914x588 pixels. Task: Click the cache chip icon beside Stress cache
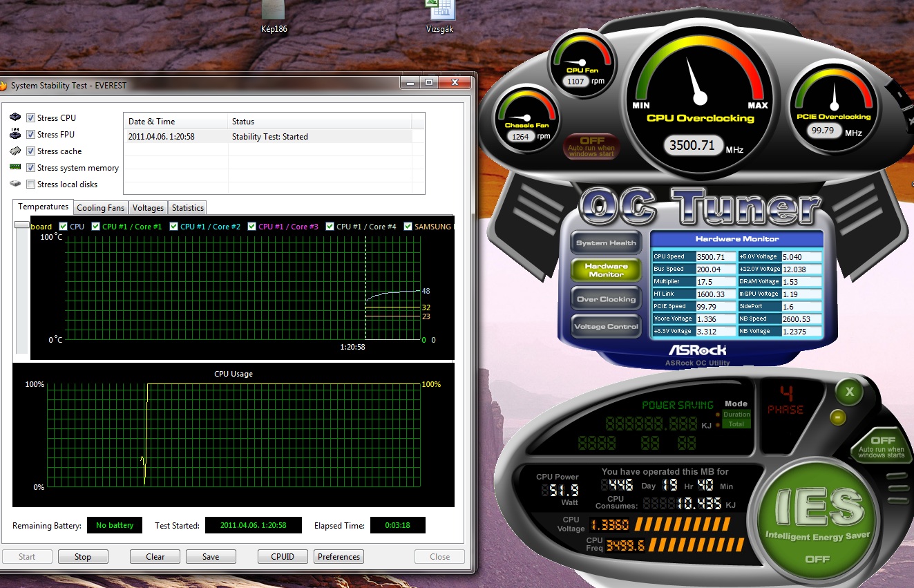[x=15, y=151]
